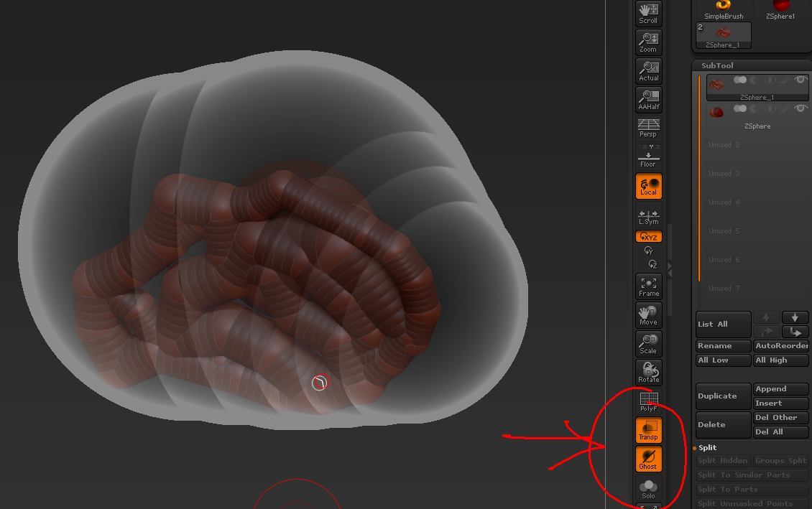The height and width of the screenshot is (509, 812).
Task: Collapse the Split section
Action: [707, 447]
